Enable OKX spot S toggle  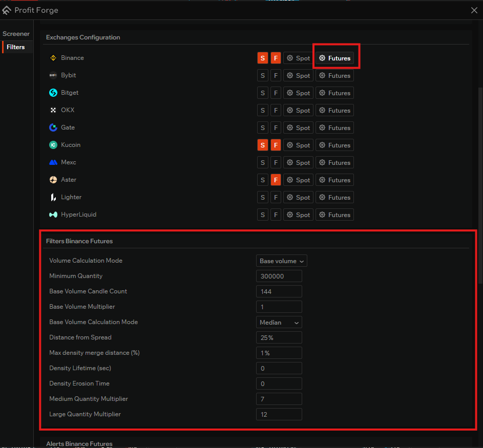coord(263,110)
